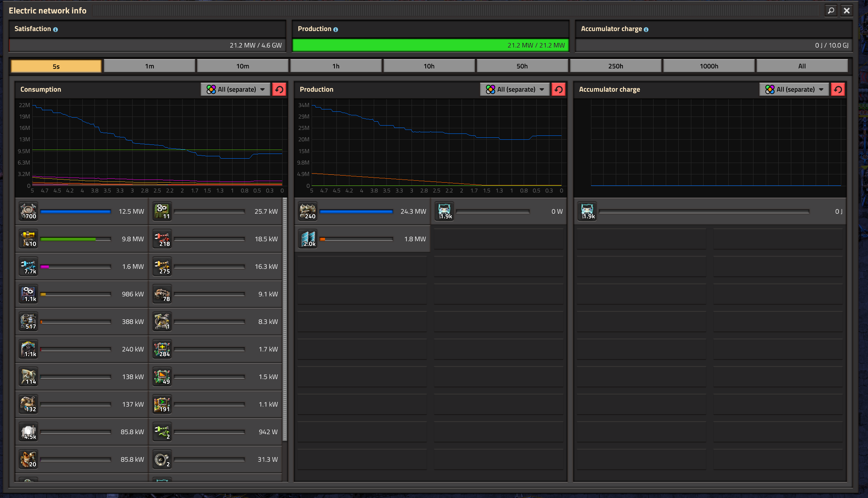The width and height of the screenshot is (868, 498).
Task: Click the chemical plant icon labeled 517
Action: pyautogui.click(x=29, y=322)
